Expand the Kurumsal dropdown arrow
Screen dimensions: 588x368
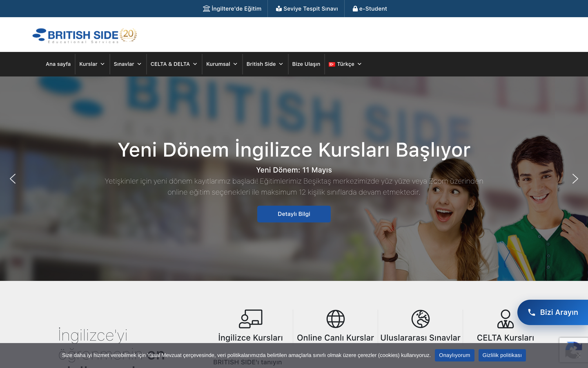coord(235,64)
